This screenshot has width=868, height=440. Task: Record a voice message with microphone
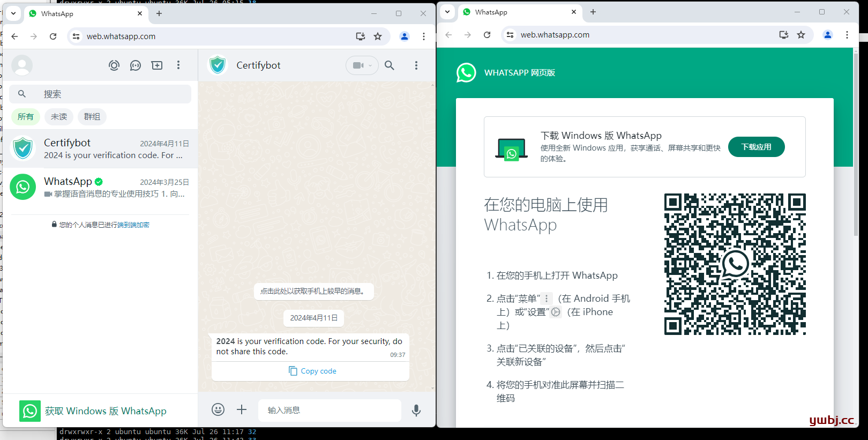coord(416,410)
